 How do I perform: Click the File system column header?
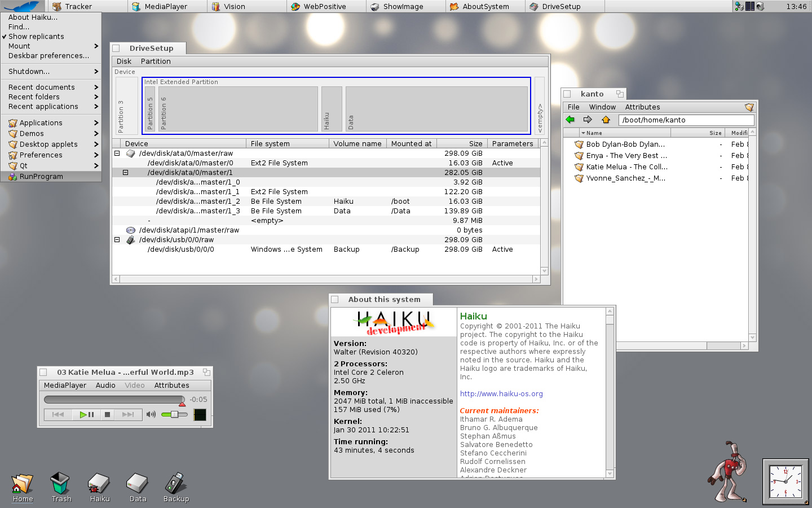coord(288,143)
